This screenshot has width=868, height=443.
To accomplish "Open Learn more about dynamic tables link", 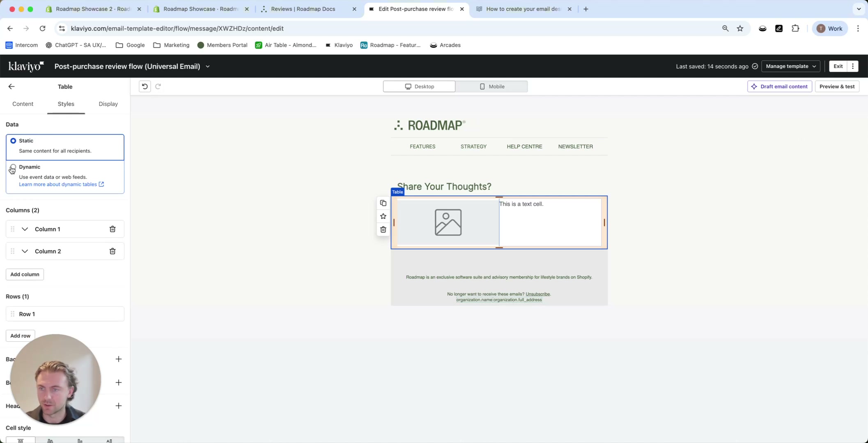I will coord(58,184).
